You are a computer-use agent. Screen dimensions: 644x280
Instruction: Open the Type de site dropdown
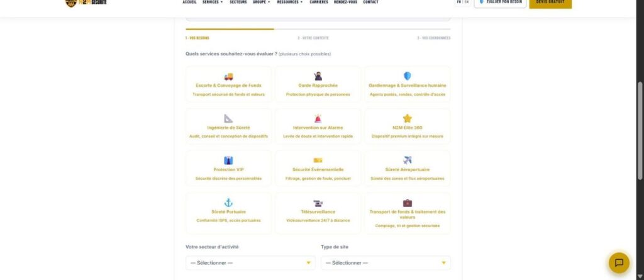(386, 263)
